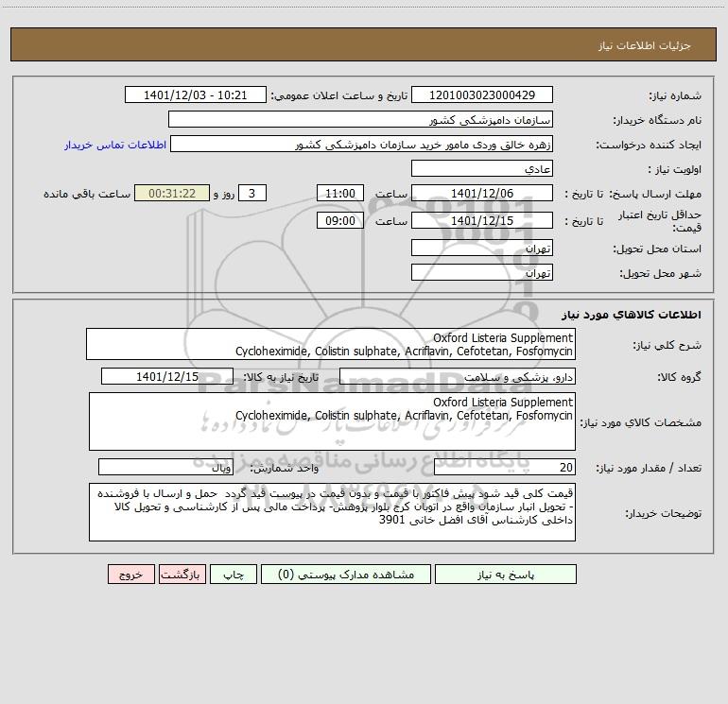Click the 'چاپ' print button
This screenshot has width=728, height=704.
[234, 575]
